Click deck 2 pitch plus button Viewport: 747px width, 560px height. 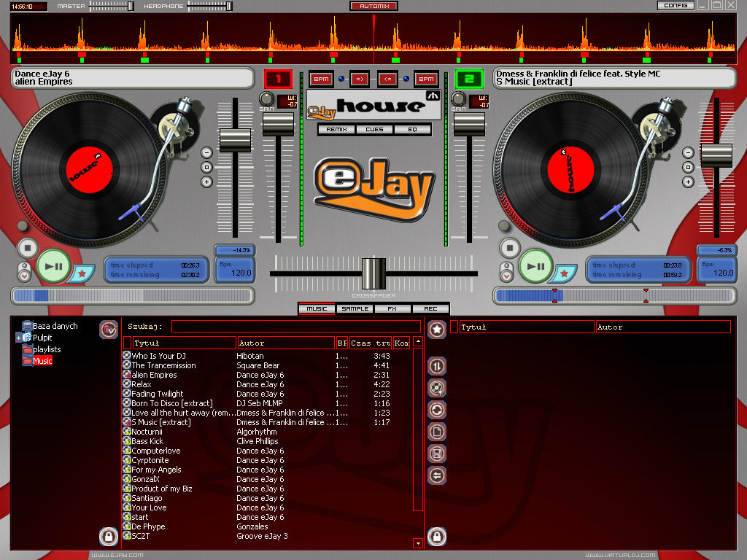[x=688, y=182]
